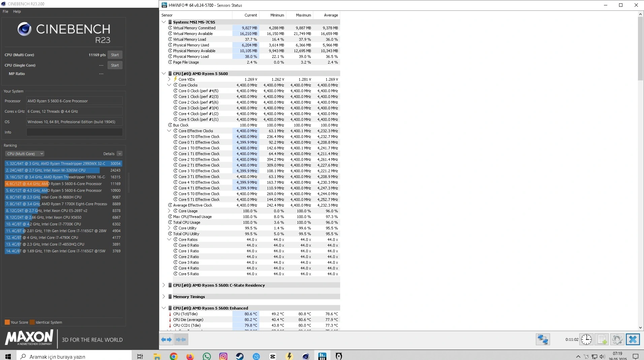Image resolution: width=644 pixels, height=360 pixels.
Task: Click the Current column header
Action: pyautogui.click(x=246, y=15)
